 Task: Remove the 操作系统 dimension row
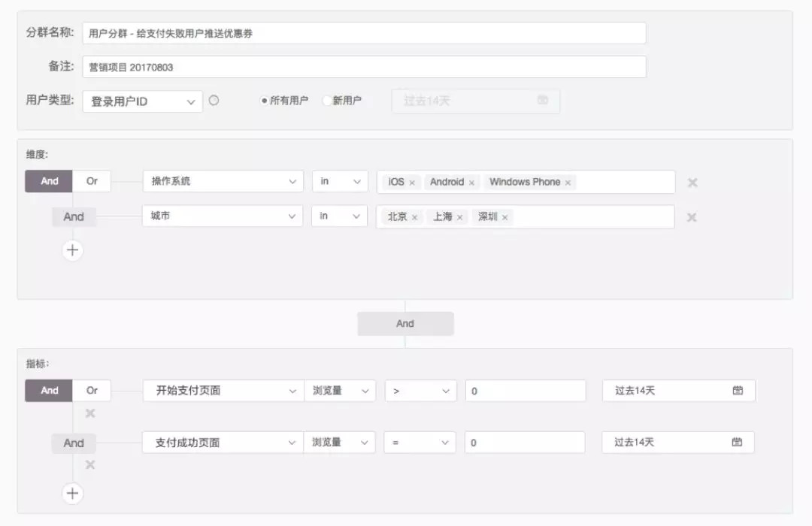691,181
